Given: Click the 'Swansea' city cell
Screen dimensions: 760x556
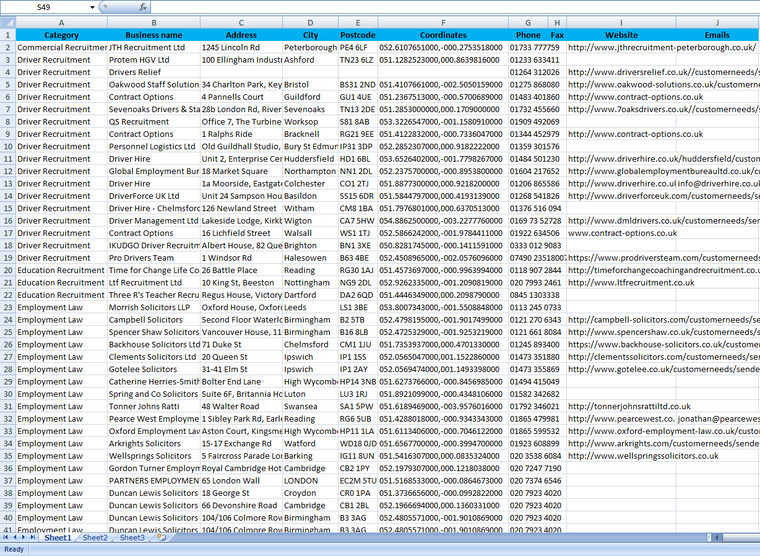Looking at the screenshot, I should [x=310, y=406].
